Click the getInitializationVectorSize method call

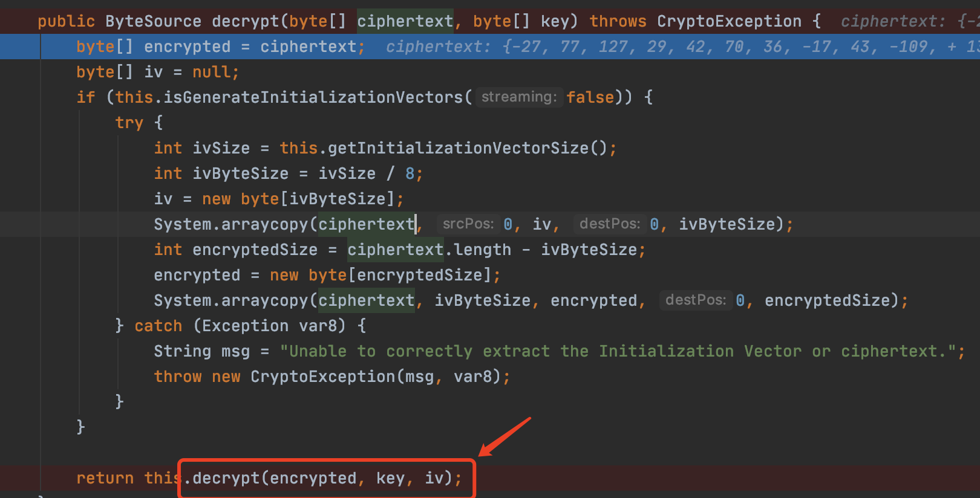tap(458, 148)
